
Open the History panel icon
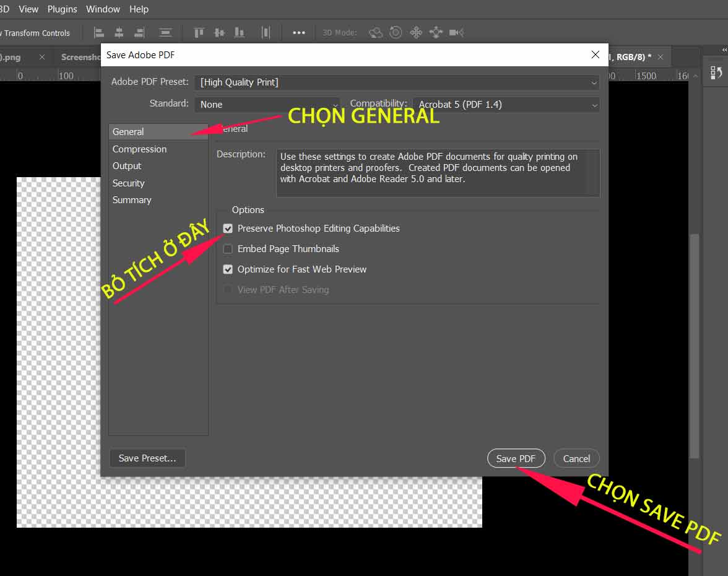(x=716, y=72)
